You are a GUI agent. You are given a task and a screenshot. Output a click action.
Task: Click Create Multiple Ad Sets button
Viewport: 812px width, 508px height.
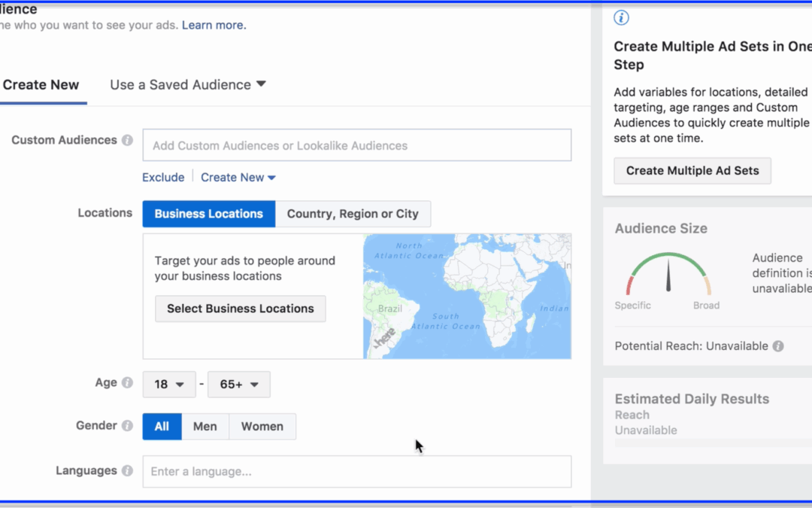692,171
